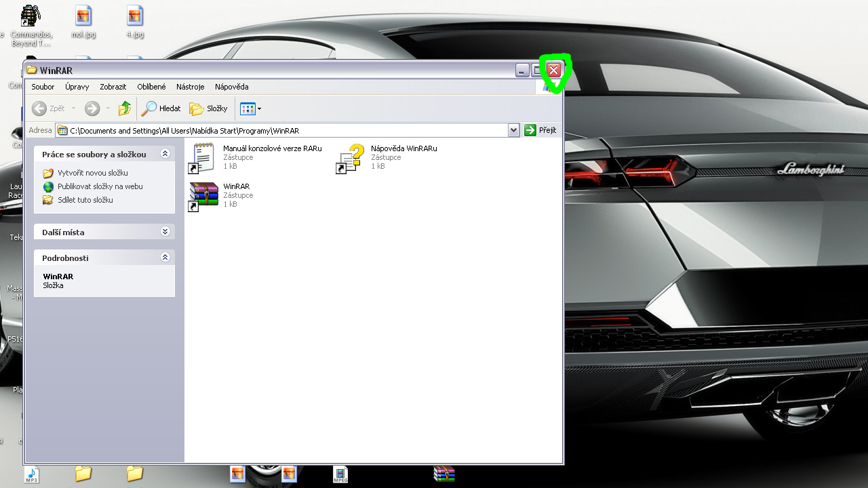Select the Commandos desktop shortcut icon
This screenshot has height=488, width=868.
(31, 16)
